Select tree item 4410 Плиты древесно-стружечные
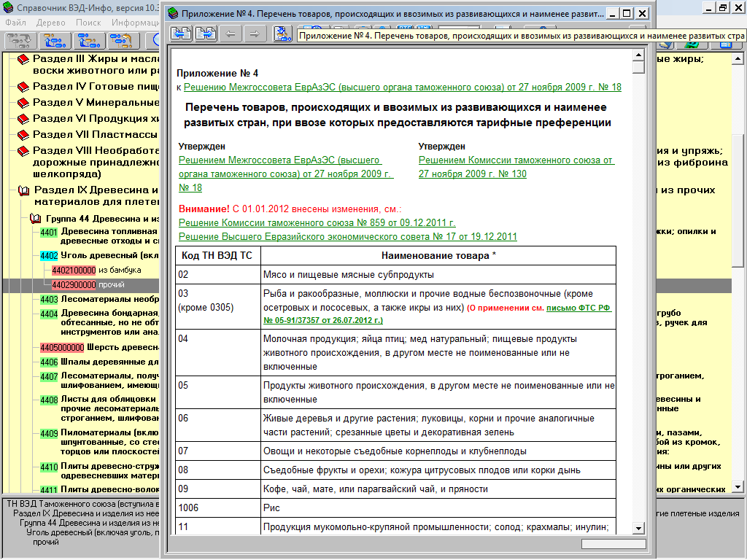Image resolution: width=747 pixels, height=560 pixels. click(99, 471)
